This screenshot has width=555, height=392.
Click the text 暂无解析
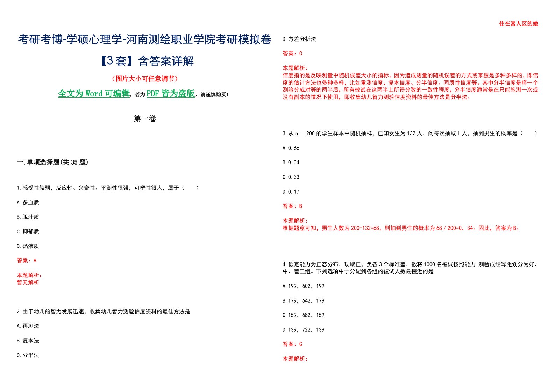28,283
